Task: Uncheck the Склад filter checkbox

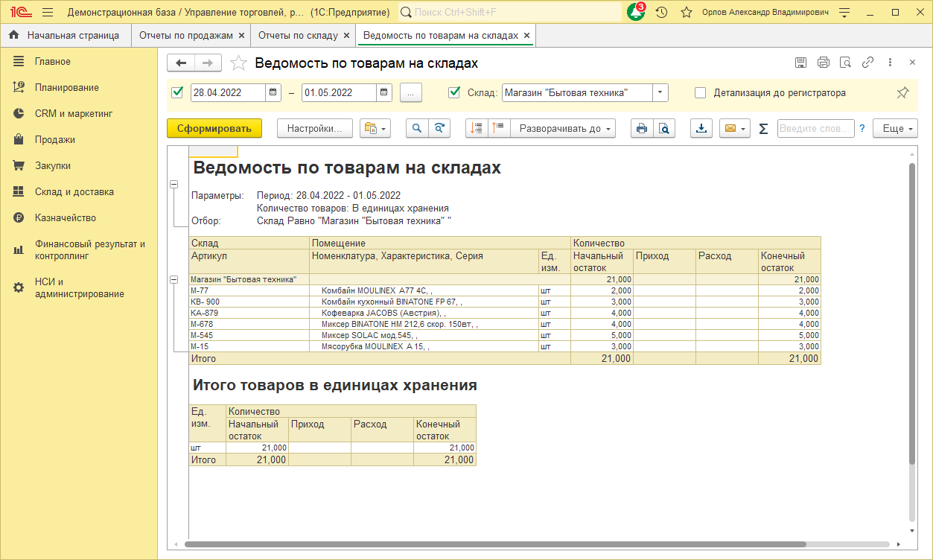Action: [x=454, y=93]
